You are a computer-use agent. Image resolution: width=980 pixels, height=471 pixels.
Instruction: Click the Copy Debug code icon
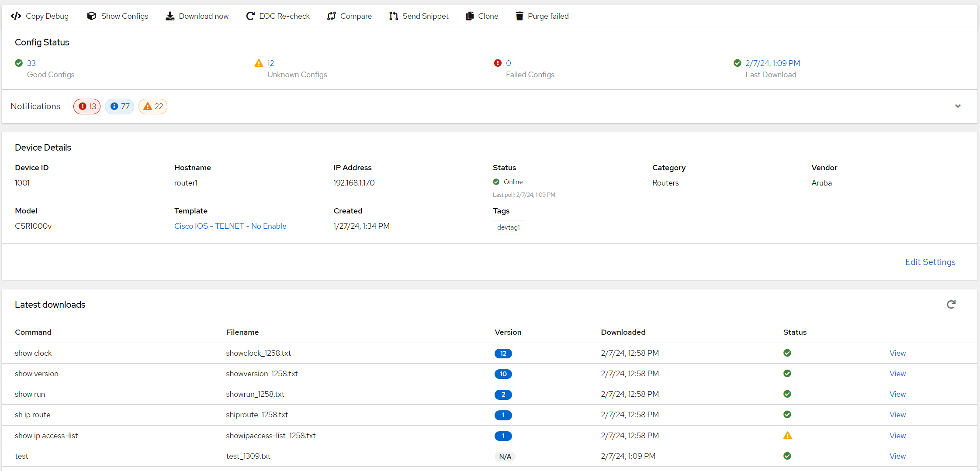[16, 16]
